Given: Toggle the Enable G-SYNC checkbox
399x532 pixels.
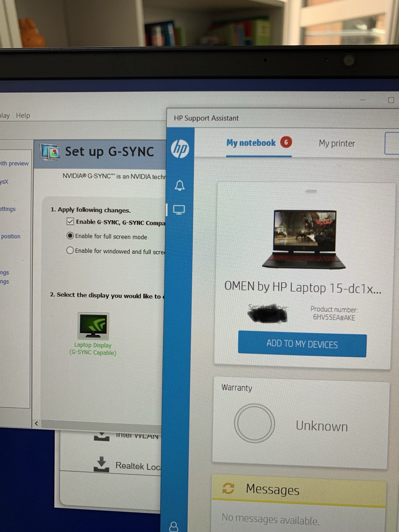Looking at the screenshot, I should 70,221.
